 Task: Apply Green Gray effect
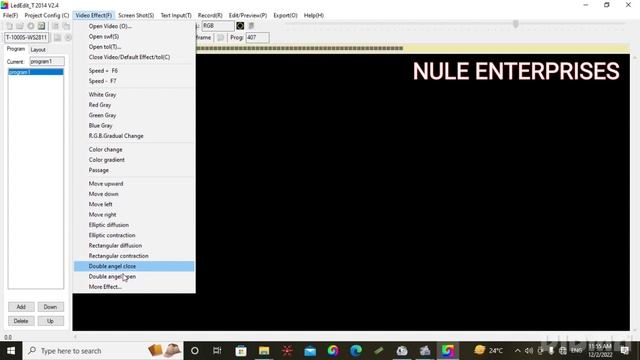pos(134,115)
